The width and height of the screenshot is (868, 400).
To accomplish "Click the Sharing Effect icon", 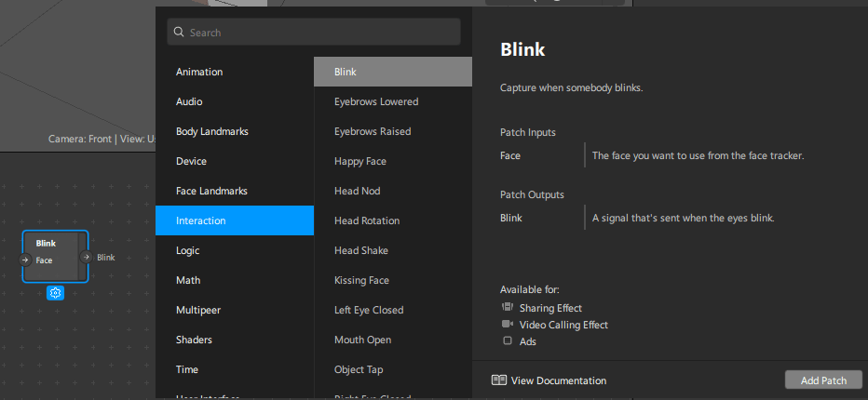I will click(508, 308).
